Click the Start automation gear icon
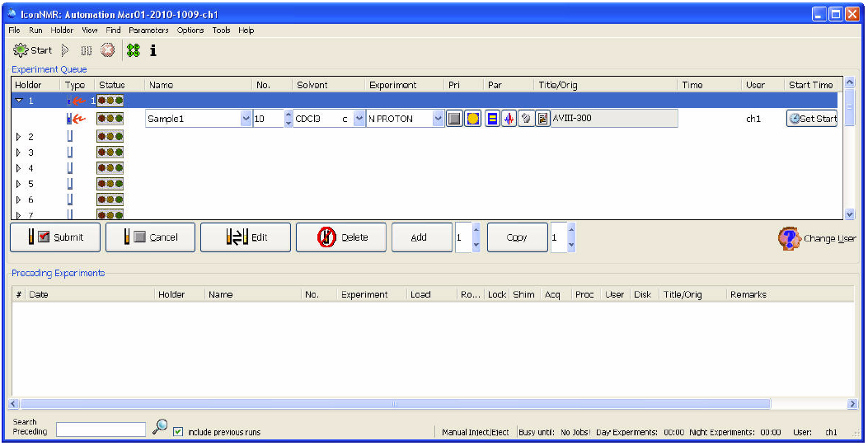The image size is (868, 446). coord(21,50)
